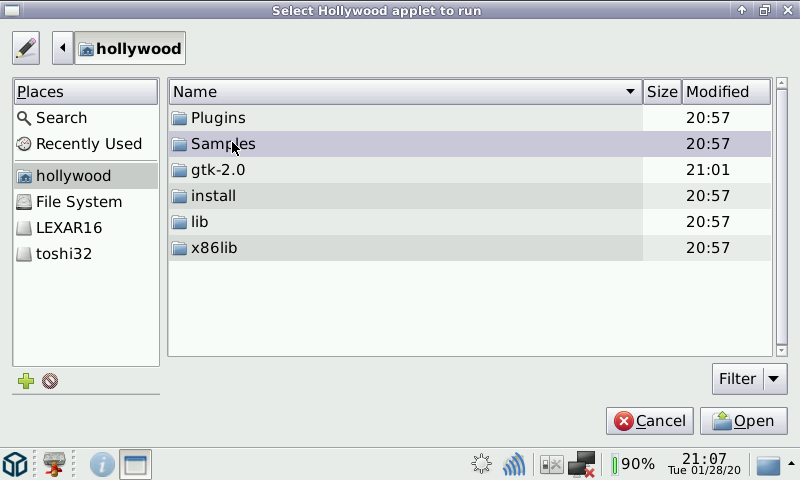Open the toshi32 drive in Places
This screenshot has height=480, width=800.
click(x=64, y=254)
